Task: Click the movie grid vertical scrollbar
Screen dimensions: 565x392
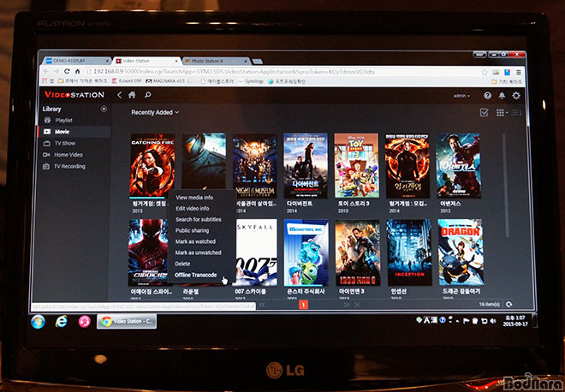Action: (505, 185)
